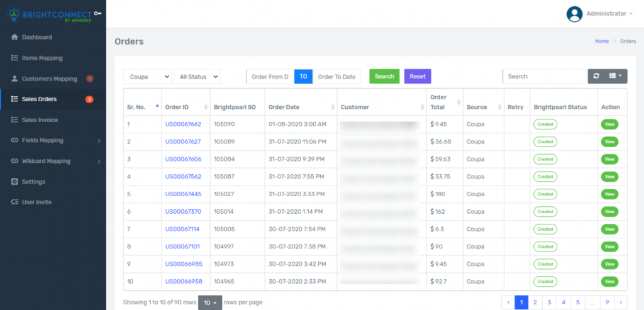
Task: Click order date 30-07-2020 3:42 PM
Action: (x=297, y=264)
